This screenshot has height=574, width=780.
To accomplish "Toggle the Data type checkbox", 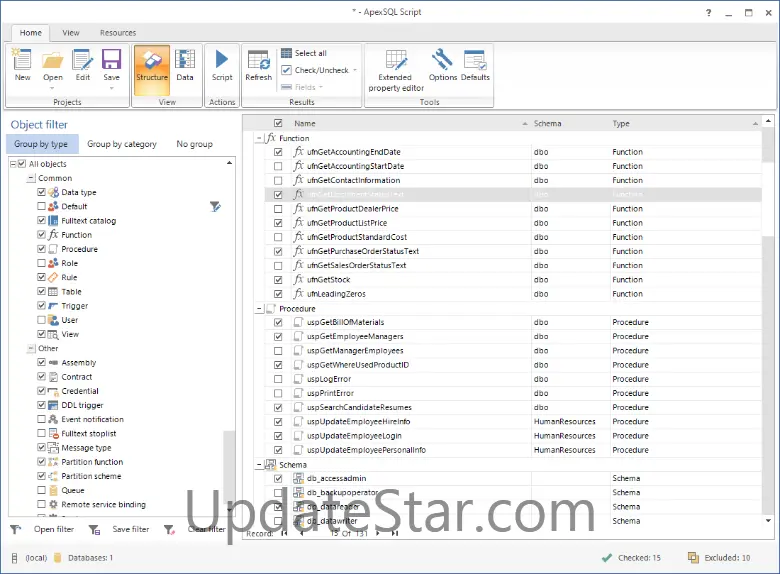I will point(41,192).
